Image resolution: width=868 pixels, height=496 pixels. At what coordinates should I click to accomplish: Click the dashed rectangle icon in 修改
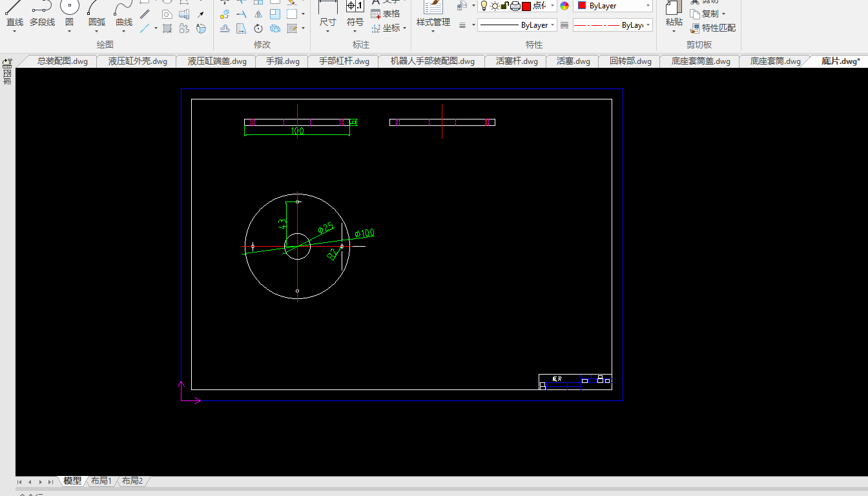pos(292,14)
